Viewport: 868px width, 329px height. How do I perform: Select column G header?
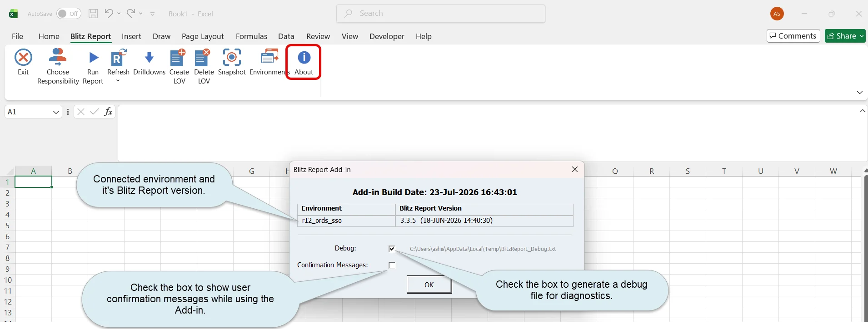point(251,171)
